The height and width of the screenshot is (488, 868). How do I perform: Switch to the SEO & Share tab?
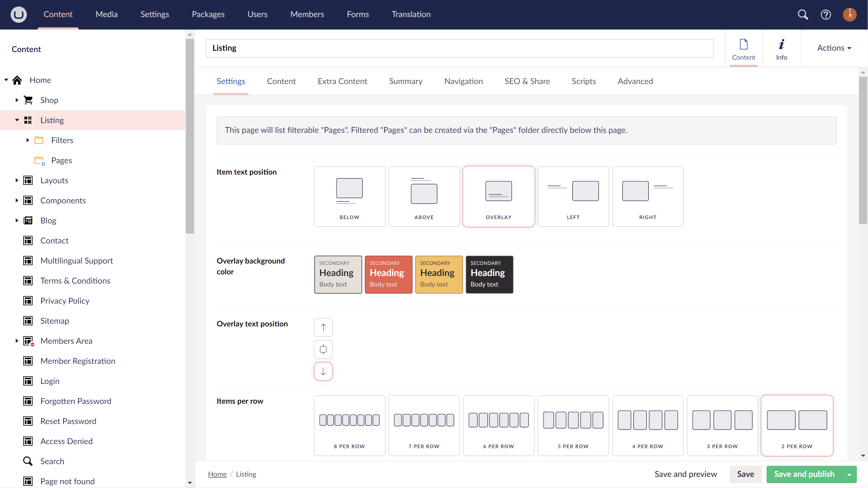pyautogui.click(x=527, y=81)
